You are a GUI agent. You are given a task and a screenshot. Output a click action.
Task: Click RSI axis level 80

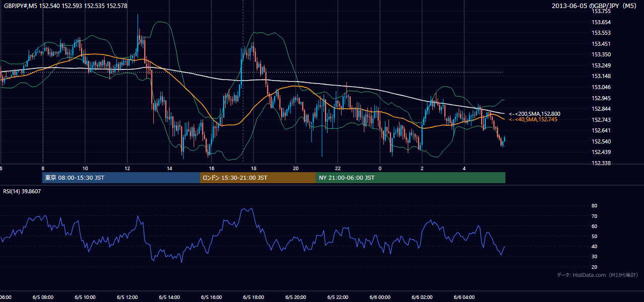pos(595,206)
